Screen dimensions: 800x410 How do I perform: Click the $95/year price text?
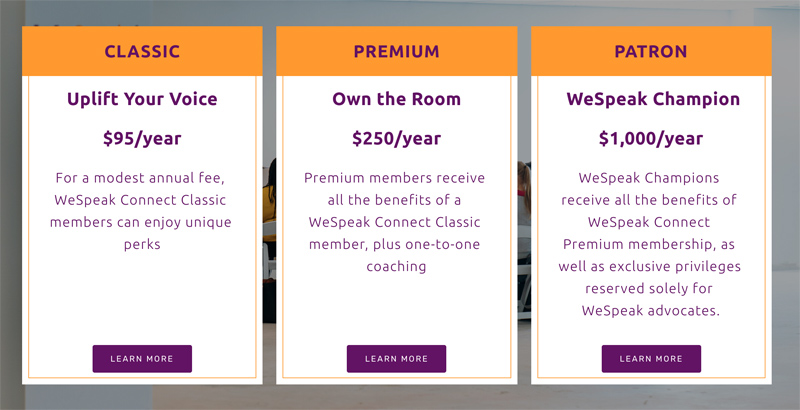point(142,139)
